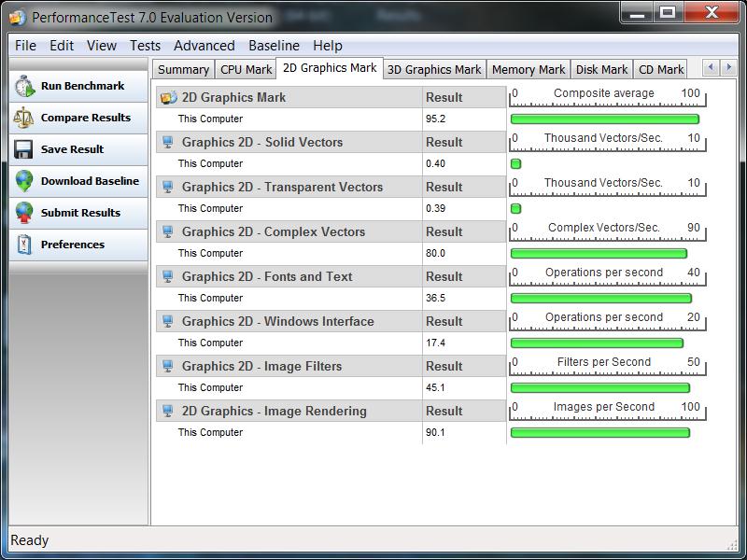Click the 0.39 Transparent Vectors result
The image size is (747, 560).
[x=435, y=208]
